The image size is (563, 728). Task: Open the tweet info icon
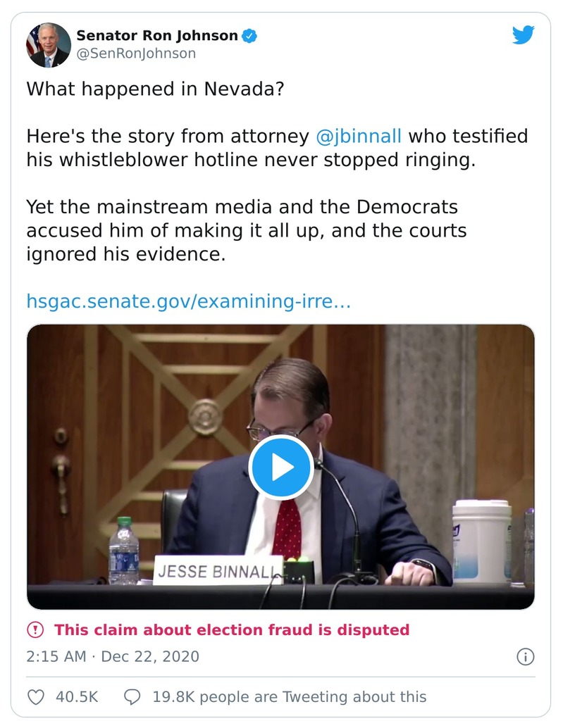[525, 657]
